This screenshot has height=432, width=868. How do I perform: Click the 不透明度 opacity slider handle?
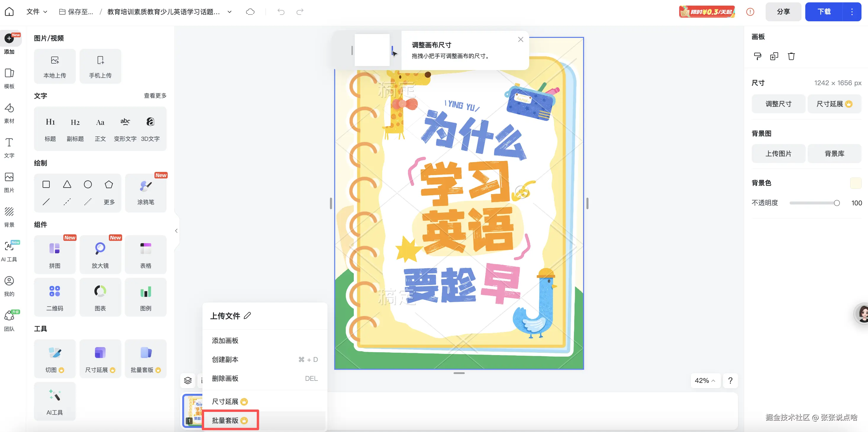[x=837, y=203]
